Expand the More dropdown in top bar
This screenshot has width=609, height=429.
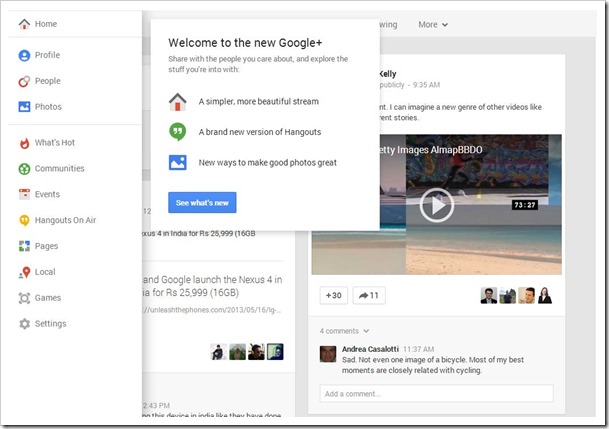coord(432,25)
